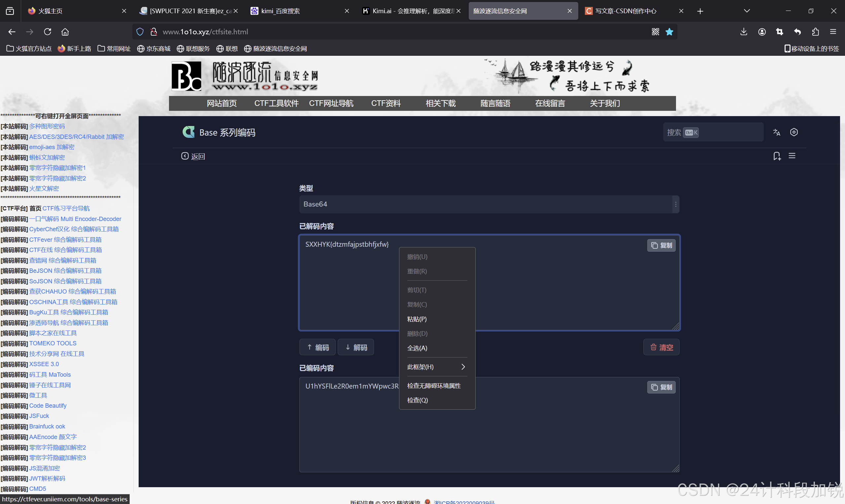The height and width of the screenshot is (504, 845).
Task: Open the Base64 type dropdown
Action: (x=489, y=204)
